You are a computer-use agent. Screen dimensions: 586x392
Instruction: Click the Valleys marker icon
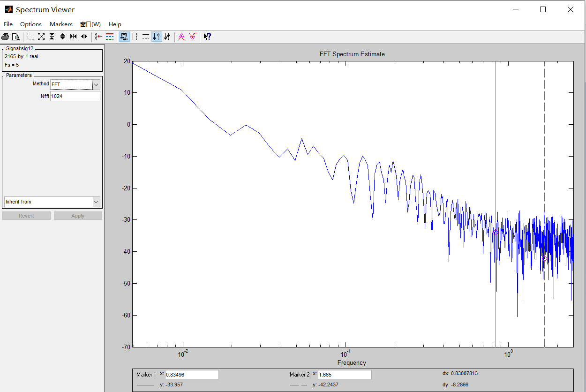[x=192, y=37]
